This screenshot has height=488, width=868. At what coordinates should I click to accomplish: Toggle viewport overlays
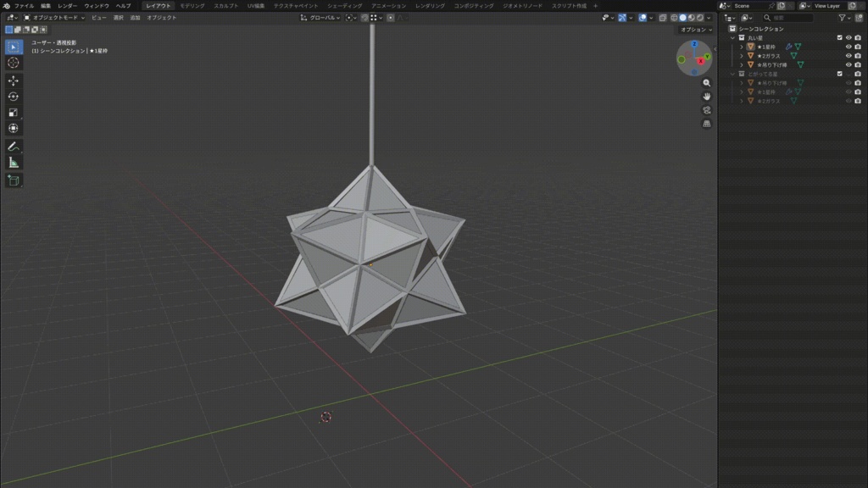click(x=643, y=18)
